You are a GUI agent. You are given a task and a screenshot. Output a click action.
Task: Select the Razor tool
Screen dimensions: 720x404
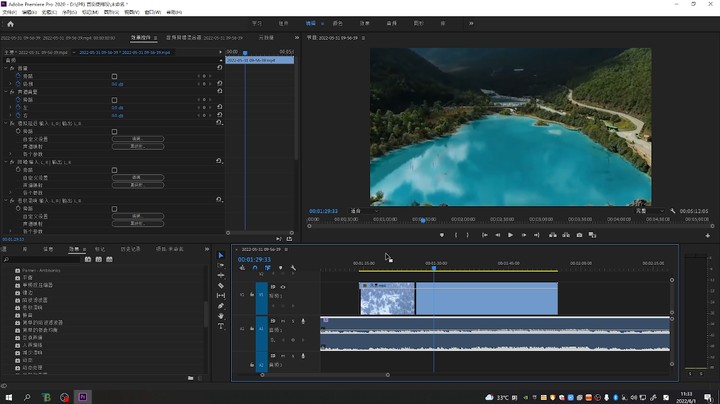point(221,286)
